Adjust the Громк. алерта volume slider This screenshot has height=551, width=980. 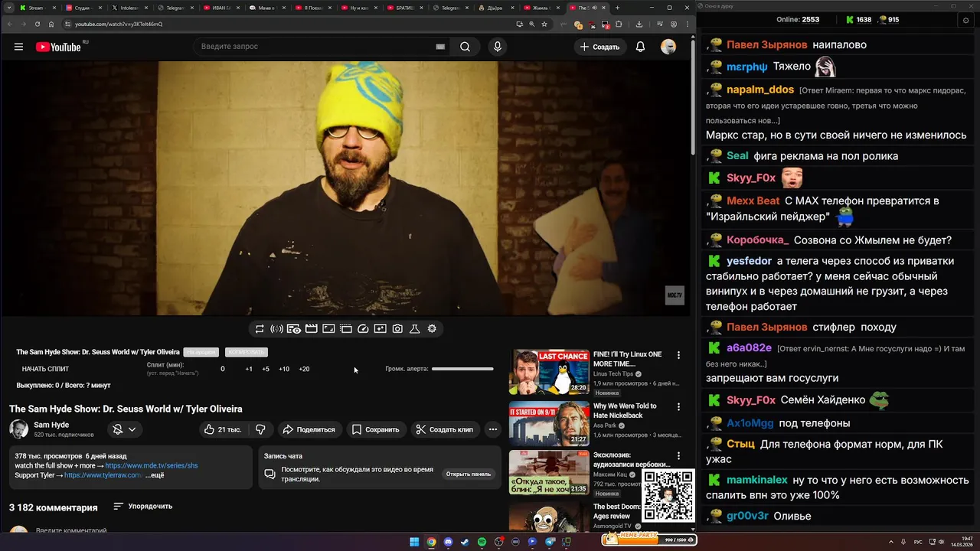pos(462,369)
